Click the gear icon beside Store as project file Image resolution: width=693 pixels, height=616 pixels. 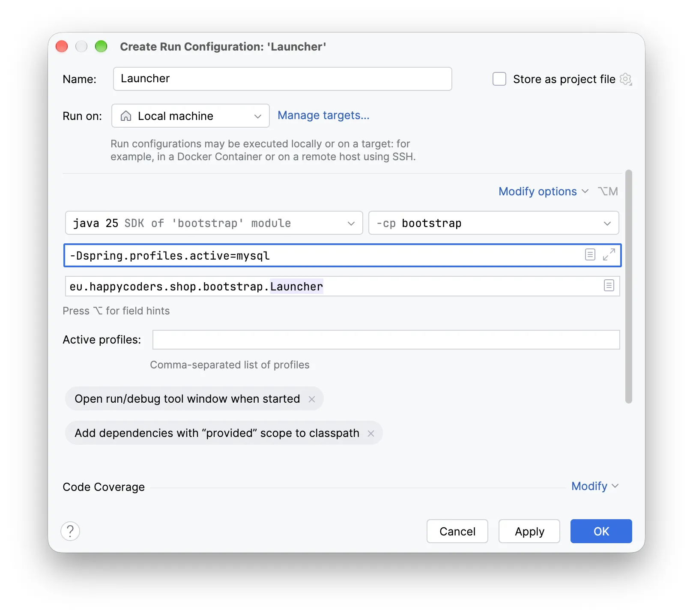[x=626, y=79]
